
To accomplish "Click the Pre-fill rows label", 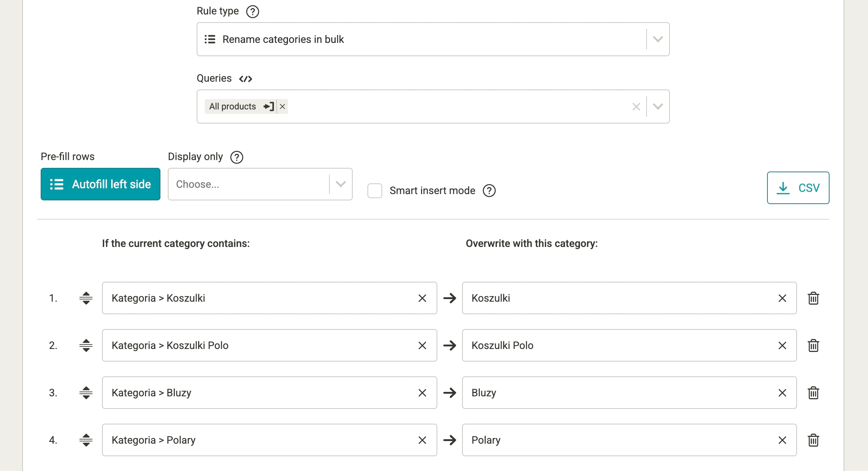I will (68, 157).
